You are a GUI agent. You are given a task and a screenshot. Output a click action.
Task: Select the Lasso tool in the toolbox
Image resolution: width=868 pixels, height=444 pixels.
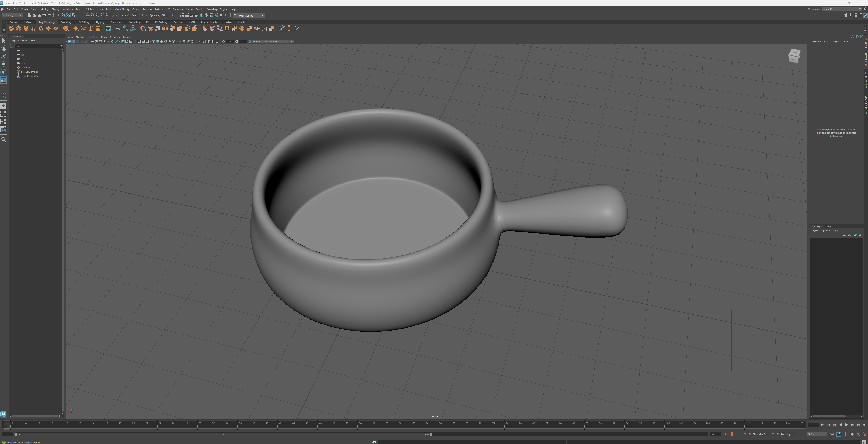coord(3,49)
